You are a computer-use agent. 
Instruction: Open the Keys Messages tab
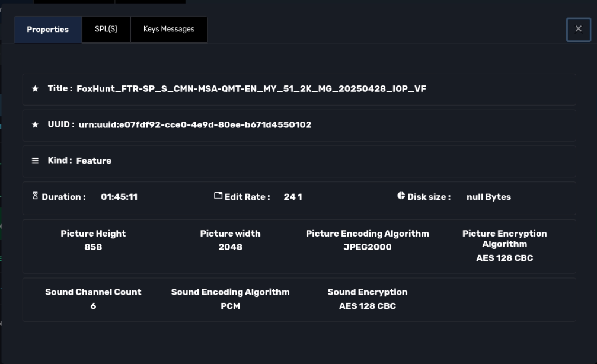[168, 29]
